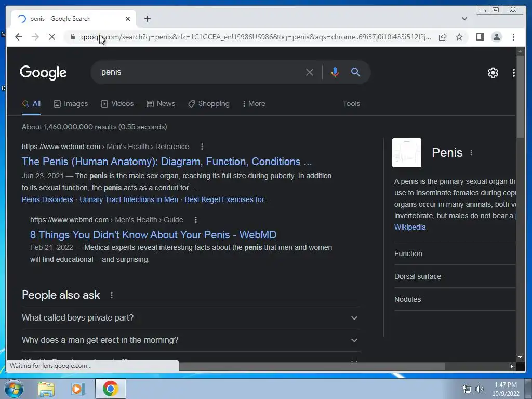Viewport: 532px width, 399px height.
Task: Open '8 Things You Didn't Know' WebMD result
Action: click(153, 235)
